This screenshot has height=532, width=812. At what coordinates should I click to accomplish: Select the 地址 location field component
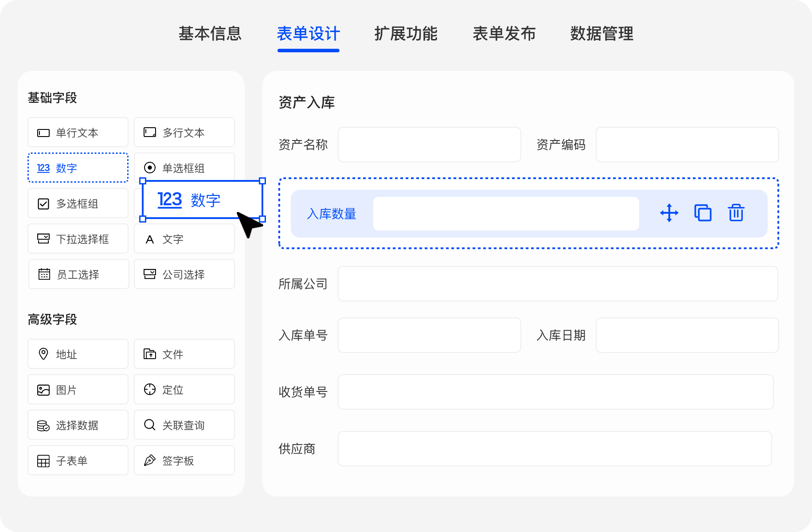[78, 354]
